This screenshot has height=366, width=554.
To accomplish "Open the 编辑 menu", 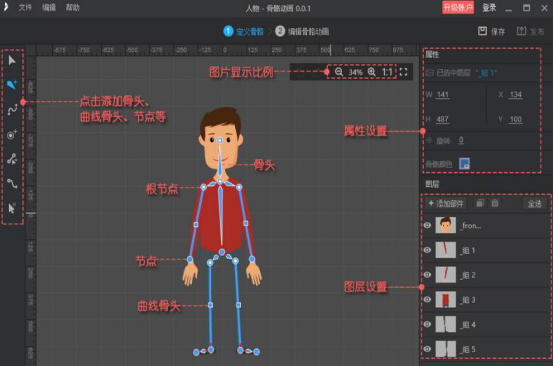I will 49,7.
